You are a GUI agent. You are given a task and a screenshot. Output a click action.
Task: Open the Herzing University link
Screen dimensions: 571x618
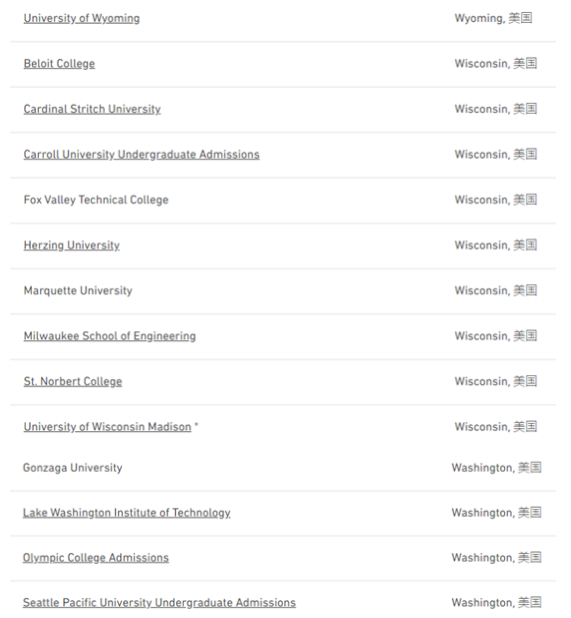[x=72, y=245]
